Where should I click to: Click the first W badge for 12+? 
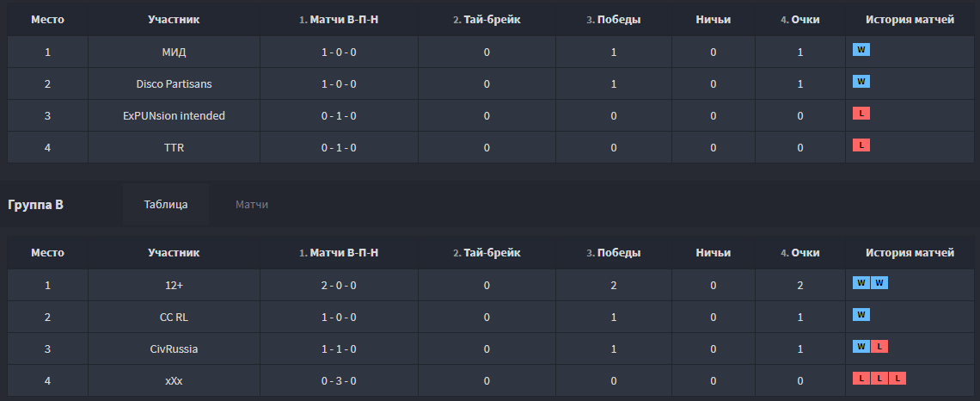click(861, 283)
